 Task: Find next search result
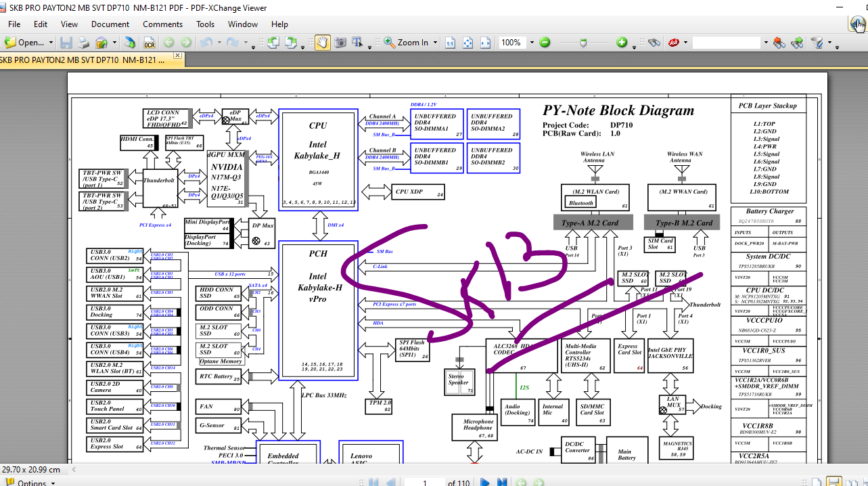(x=797, y=43)
